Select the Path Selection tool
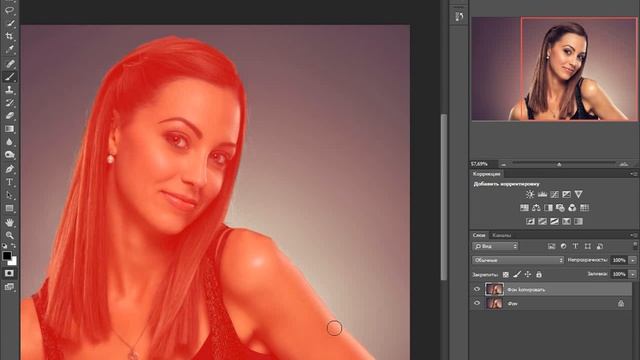 9,195
